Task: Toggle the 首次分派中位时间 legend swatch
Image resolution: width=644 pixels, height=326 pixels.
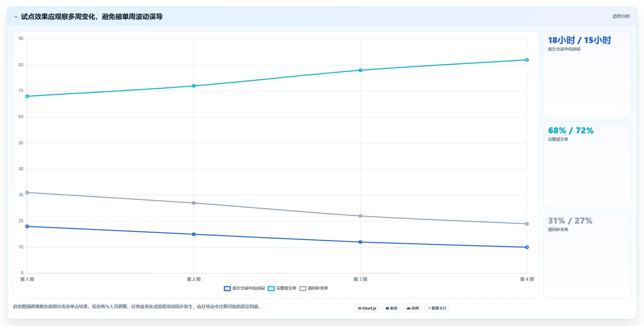Action: pyautogui.click(x=227, y=289)
